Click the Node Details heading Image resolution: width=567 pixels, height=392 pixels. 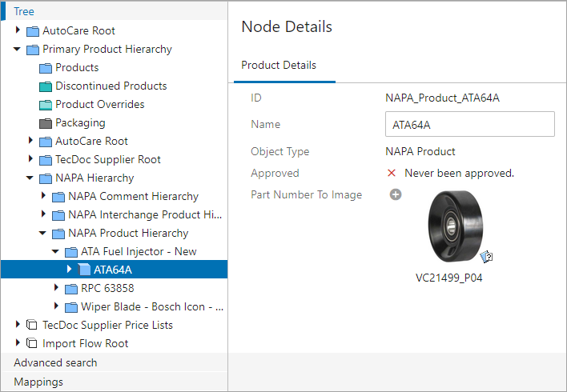click(x=287, y=26)
